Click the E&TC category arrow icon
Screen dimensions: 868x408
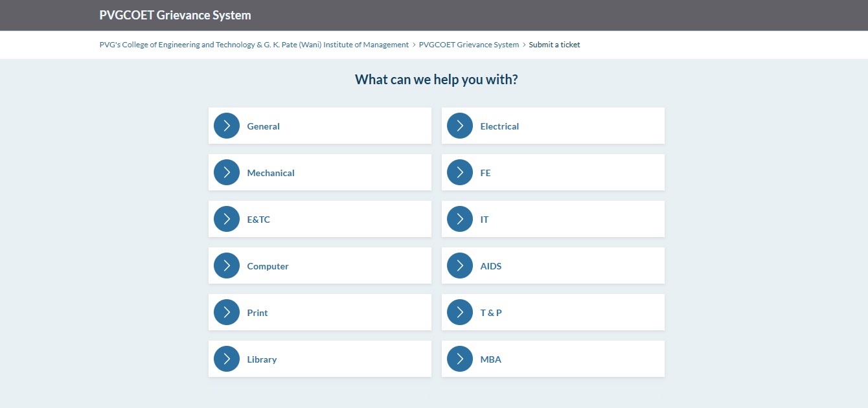click(x=226, y=219)
